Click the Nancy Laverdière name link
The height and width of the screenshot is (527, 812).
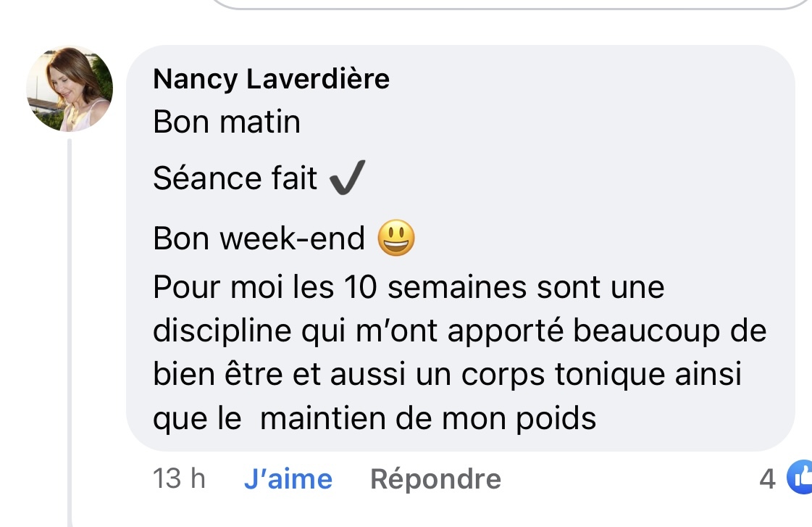coord(271,79)
